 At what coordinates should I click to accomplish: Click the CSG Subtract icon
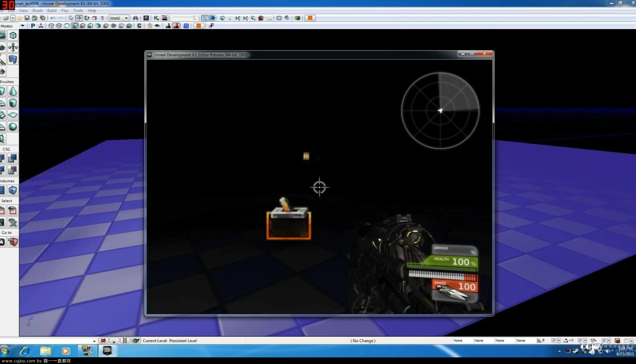[x=13, y=158]
